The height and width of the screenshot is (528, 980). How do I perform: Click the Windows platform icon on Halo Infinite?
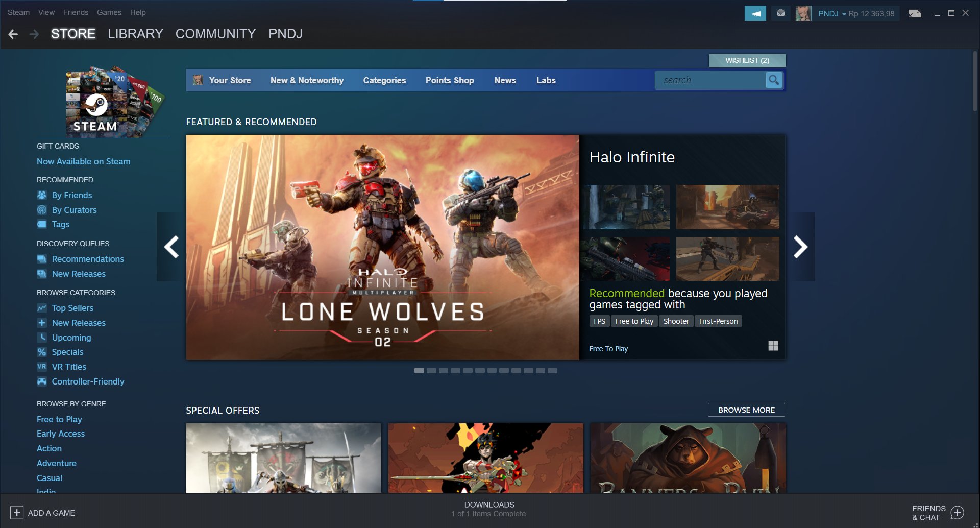[x=773, y=346]
